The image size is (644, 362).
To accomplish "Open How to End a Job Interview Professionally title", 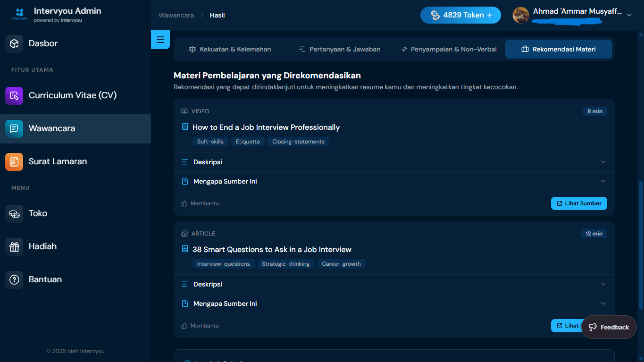I will (x=266, y=127).
